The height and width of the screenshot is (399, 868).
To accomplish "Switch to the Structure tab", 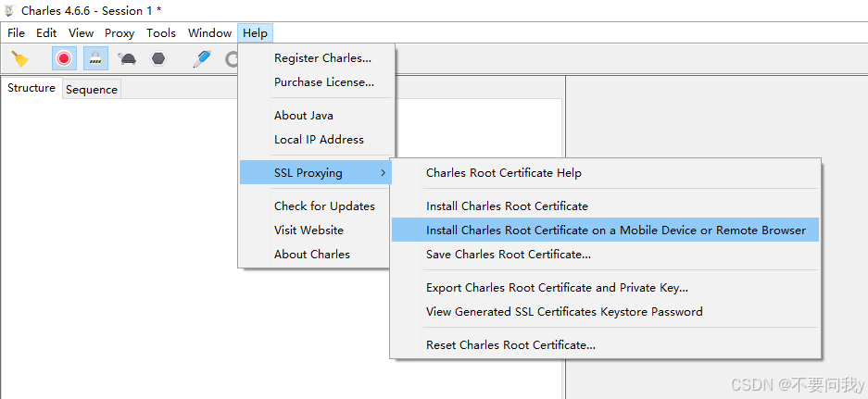I will tap(31, 88).
